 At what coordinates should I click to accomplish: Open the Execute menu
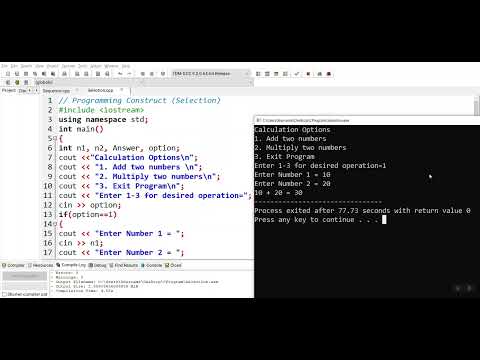(x=68, y=66)
